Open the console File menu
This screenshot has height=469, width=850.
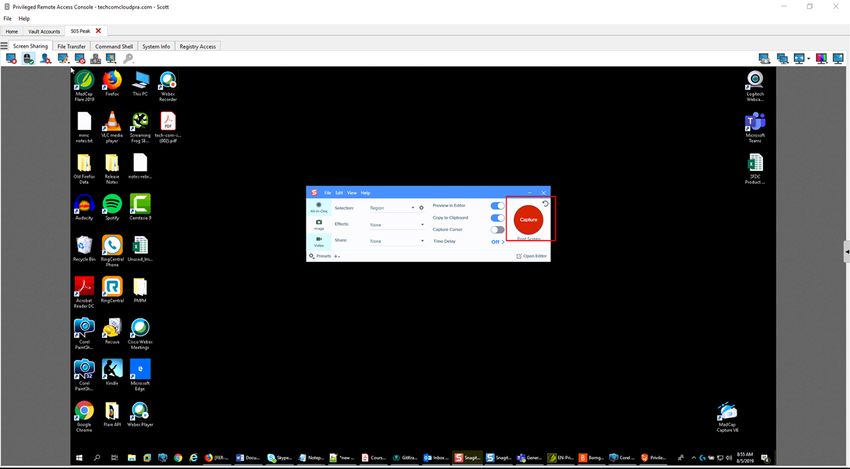8,18
